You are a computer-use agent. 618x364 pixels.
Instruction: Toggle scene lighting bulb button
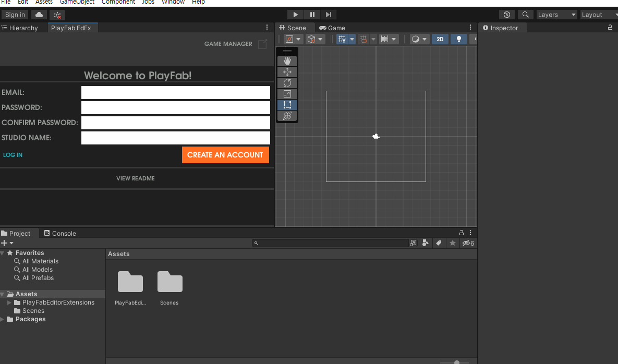[459, 39]
